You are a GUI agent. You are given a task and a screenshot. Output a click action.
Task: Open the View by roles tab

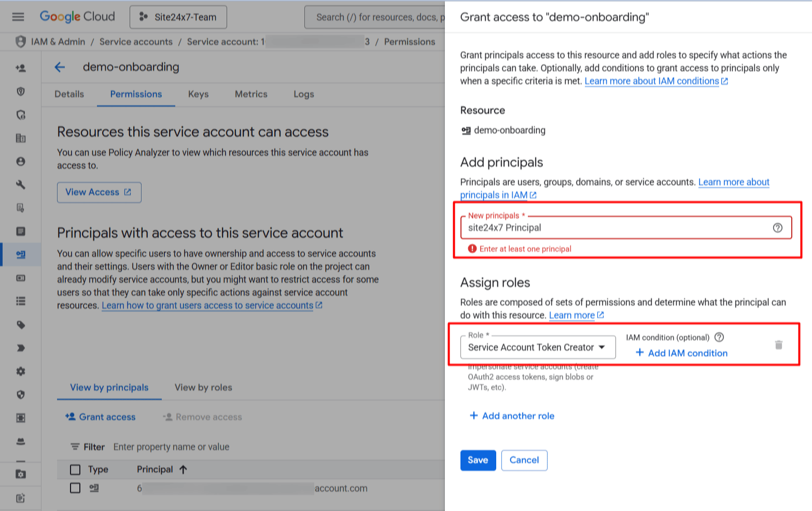click(202, 387)
